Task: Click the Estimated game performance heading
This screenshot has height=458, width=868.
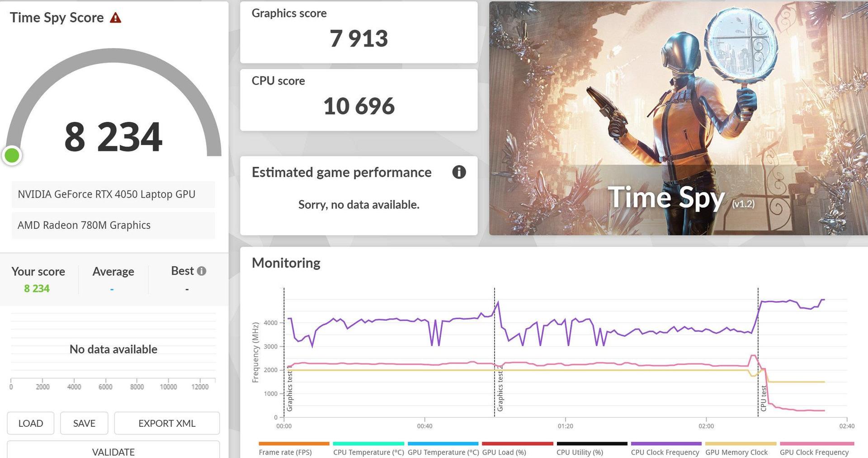Action: tap(341, 172)
